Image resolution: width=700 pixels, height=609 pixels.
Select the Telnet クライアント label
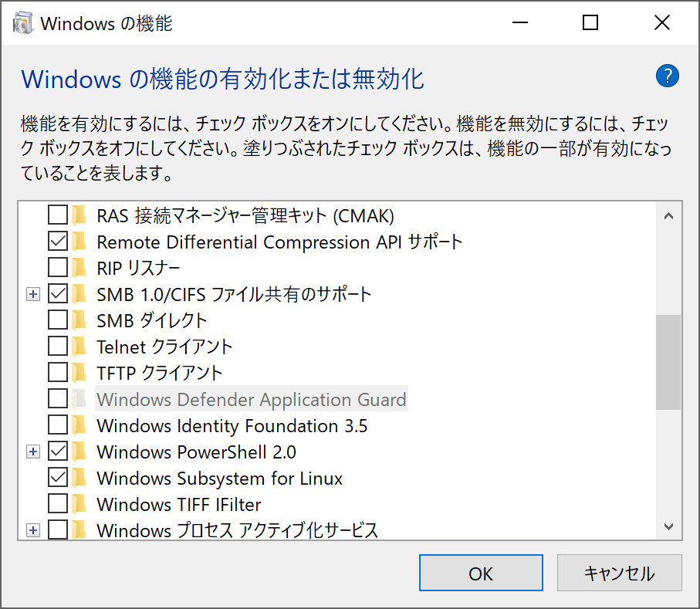click(164, 347)
